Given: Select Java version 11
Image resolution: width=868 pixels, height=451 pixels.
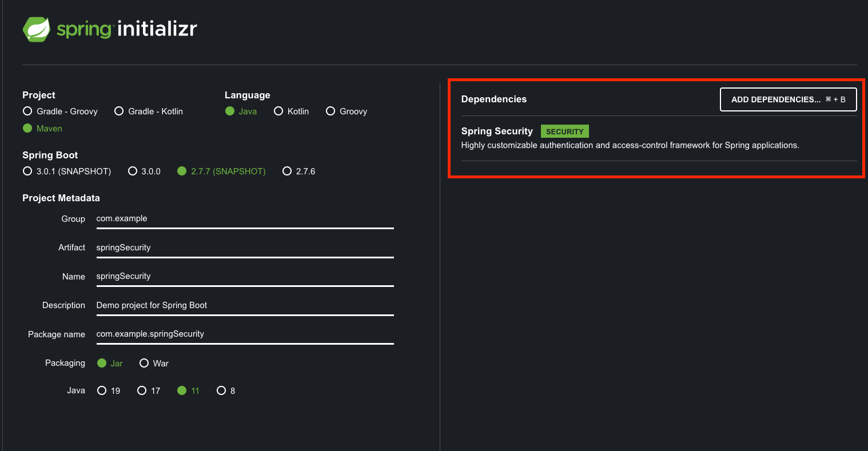Looking at the screenshot, I should 188,391.
